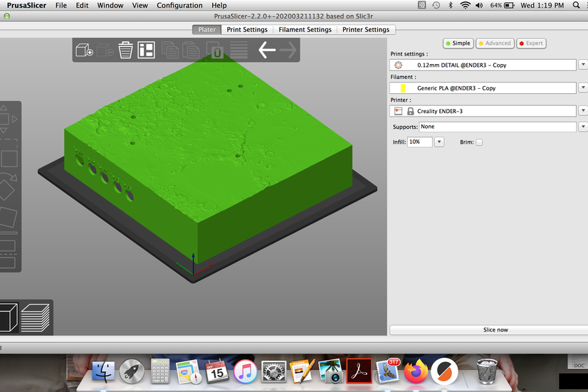
Task: Open the Edit menu
Action: (82, 5)
